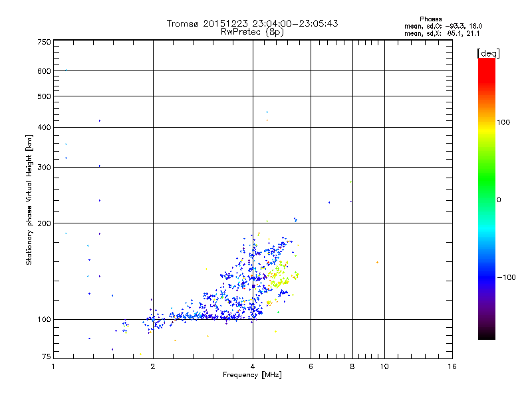Click the y-axis tick label '400'

[x=44, y=127]
